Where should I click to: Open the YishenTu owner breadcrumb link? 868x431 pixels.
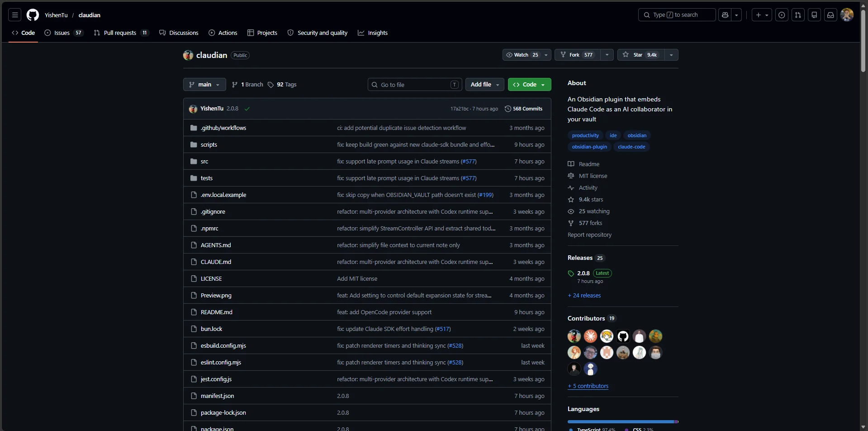pyautogui.click(x=56, y=15)
